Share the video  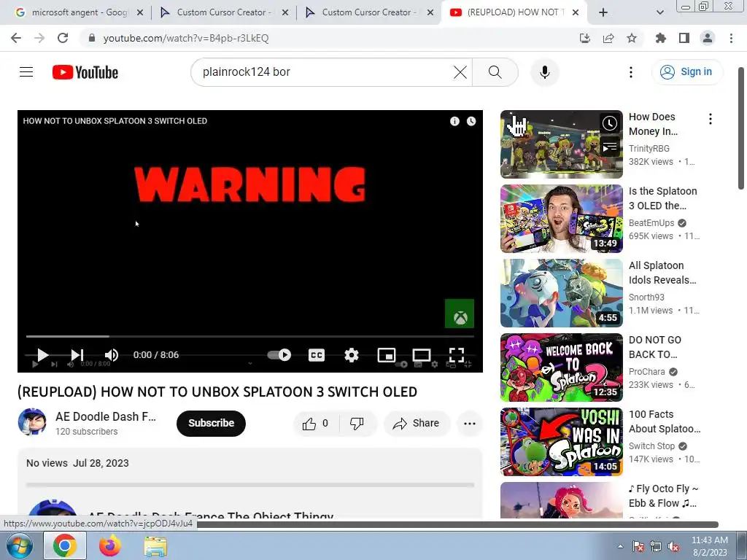(x=417, y=424)
